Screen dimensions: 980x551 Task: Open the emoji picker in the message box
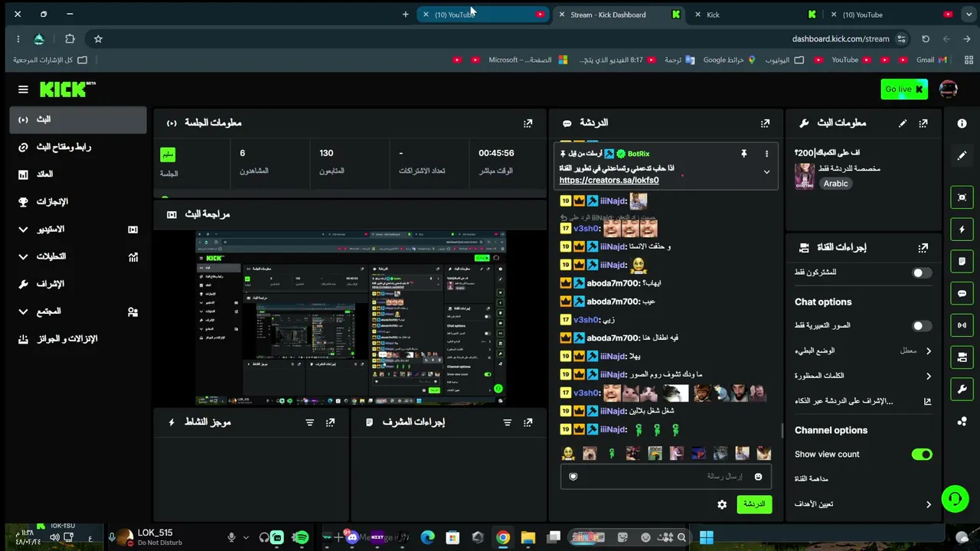(x=758, y=477)
